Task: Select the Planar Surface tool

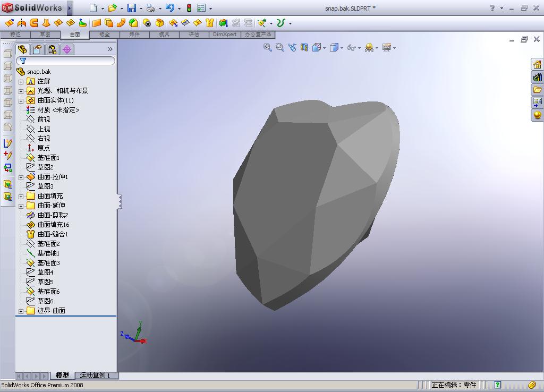Action: [97, 23]
